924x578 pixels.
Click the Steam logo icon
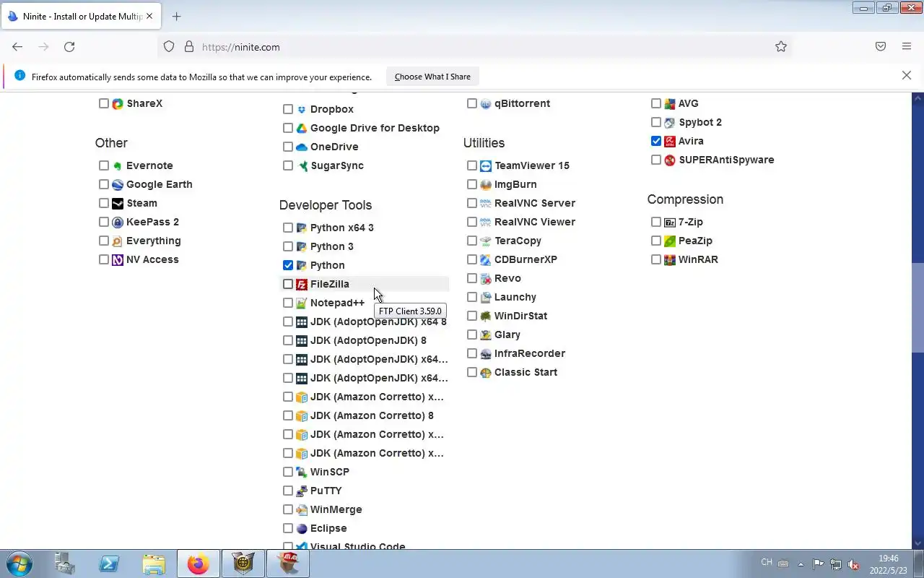point(118,203)
